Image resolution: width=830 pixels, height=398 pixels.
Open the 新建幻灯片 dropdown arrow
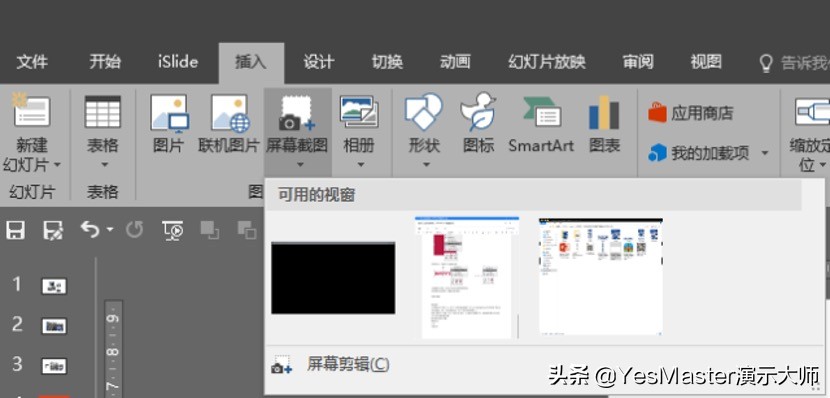click(x=57, y=165)
